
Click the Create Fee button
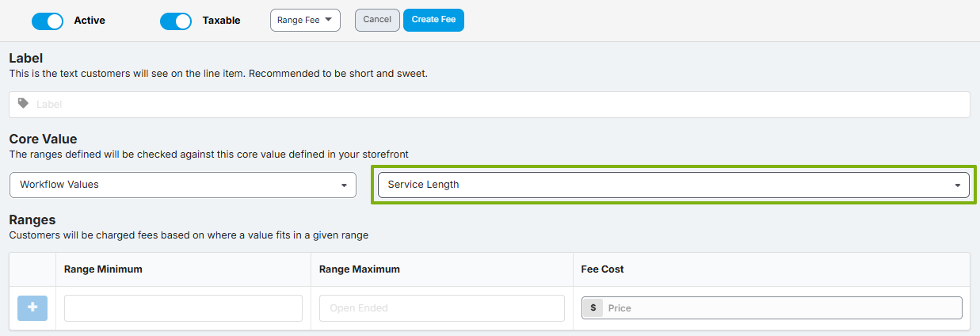tap(433, 20)
